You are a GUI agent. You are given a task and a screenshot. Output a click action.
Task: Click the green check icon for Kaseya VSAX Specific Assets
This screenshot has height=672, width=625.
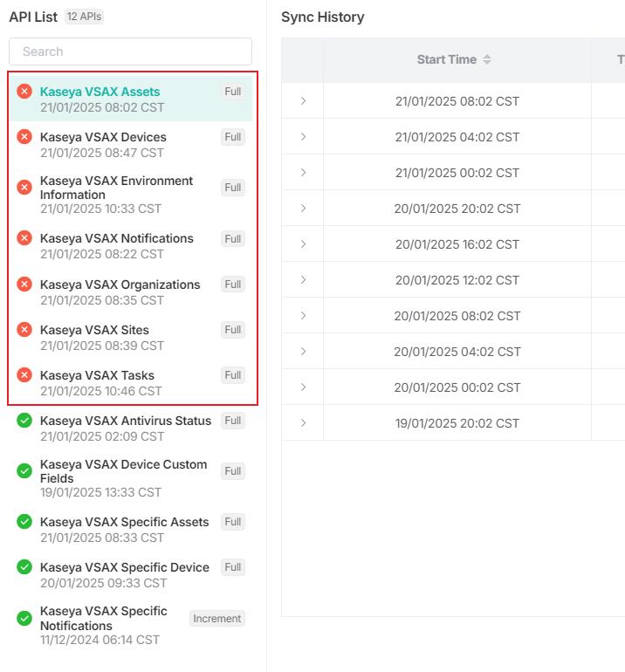point(24,522)
